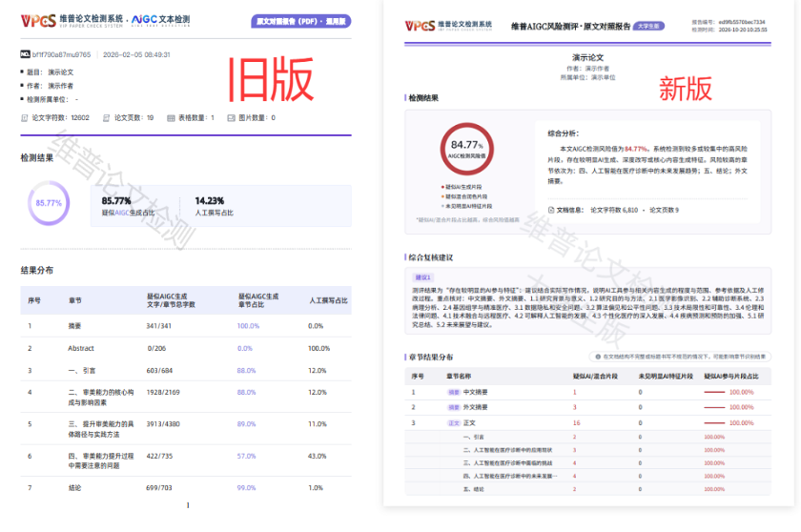Click the 原文对照报告 (PDF) · 通用版 badge
The height and width of the screenshot is (532, 801).
[x=301, y=21]
